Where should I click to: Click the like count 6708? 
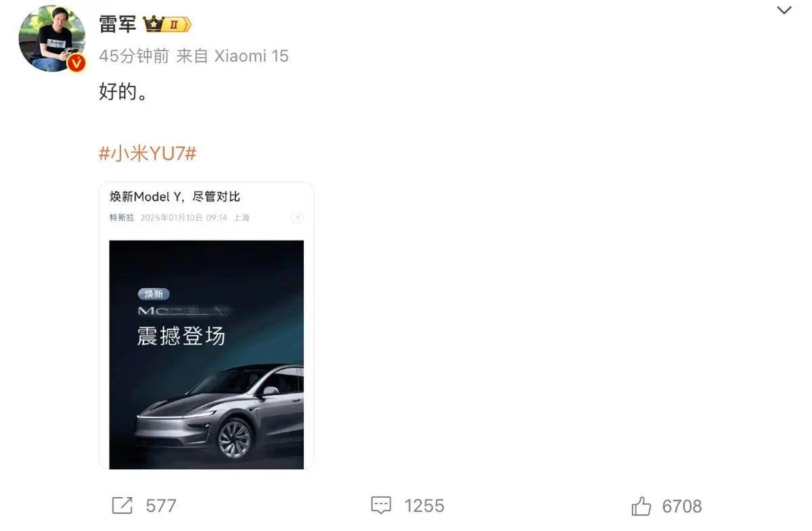[x=682, y=506]
